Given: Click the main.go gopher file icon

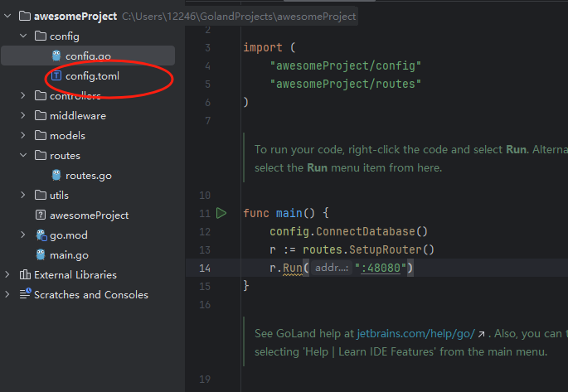Looking at the screenshot, I should tap(41, 254).
